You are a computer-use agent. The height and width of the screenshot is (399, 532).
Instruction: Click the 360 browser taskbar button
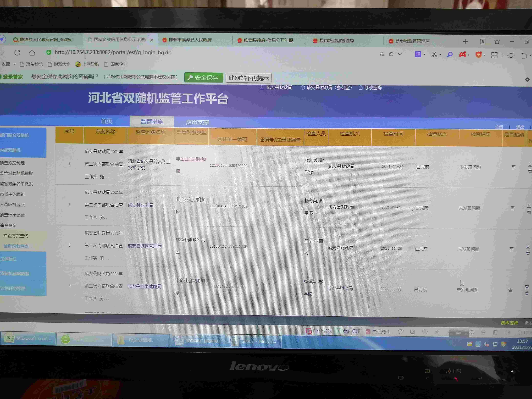[x=84, y=339]
